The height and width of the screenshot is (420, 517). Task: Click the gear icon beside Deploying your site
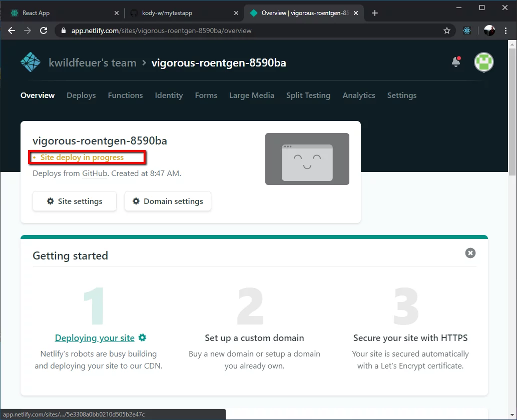[142, 337]
